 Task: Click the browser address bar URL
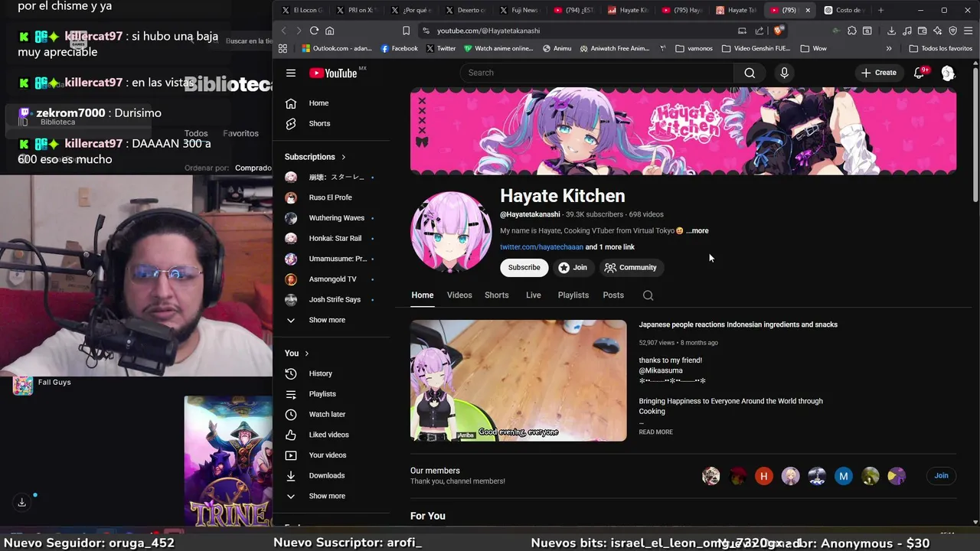tap(488, 31)
